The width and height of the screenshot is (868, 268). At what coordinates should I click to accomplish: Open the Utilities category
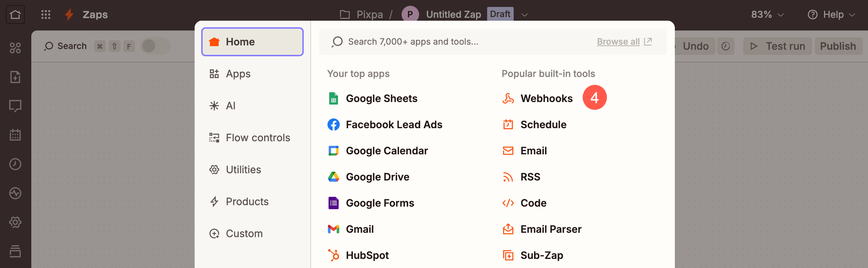(x=252, y=170)
